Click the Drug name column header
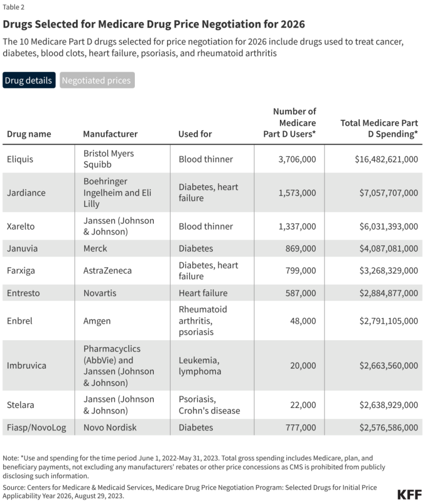 (29, 134)
